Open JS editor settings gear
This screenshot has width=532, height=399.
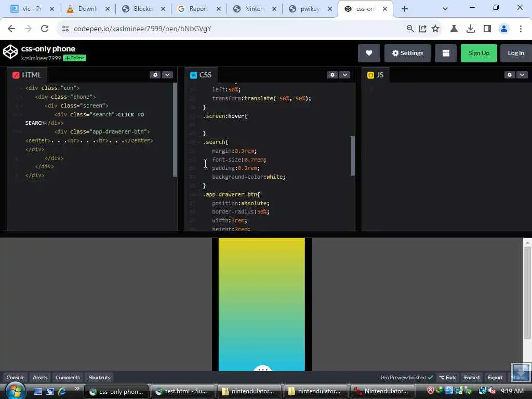(x=510, y=75)
